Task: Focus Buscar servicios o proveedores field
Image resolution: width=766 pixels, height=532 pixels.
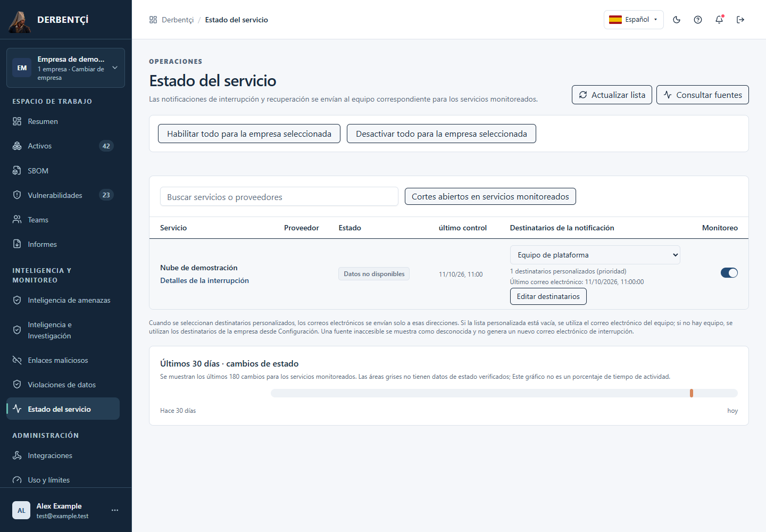Action: click(x=279, y=196)
